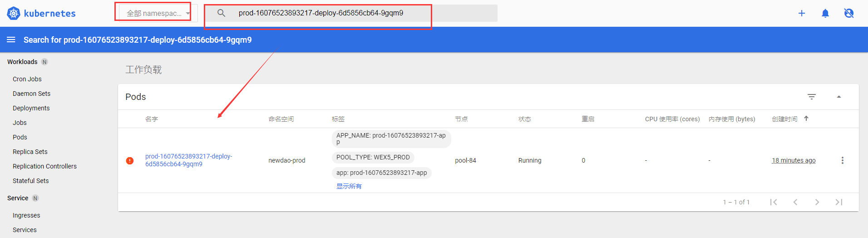Click the filter icon in Pods card
This screenshot has height=238, width=868.
[812, 97]
